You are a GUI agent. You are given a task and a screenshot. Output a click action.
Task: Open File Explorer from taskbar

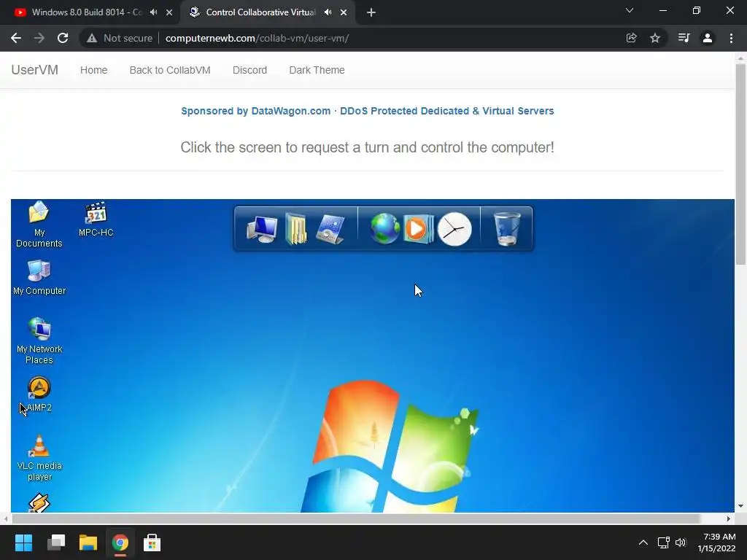88,542
